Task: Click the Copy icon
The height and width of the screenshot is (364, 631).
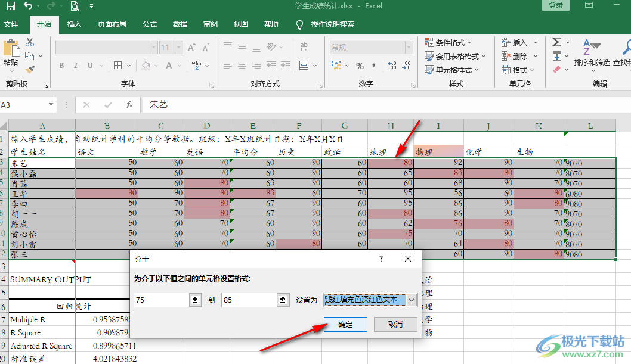Action: point(29,56)
